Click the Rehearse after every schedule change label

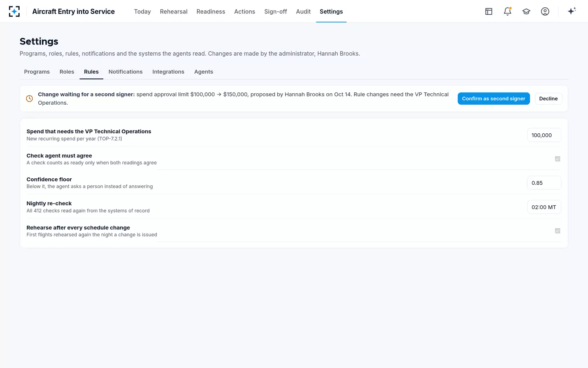pos(78,227)
